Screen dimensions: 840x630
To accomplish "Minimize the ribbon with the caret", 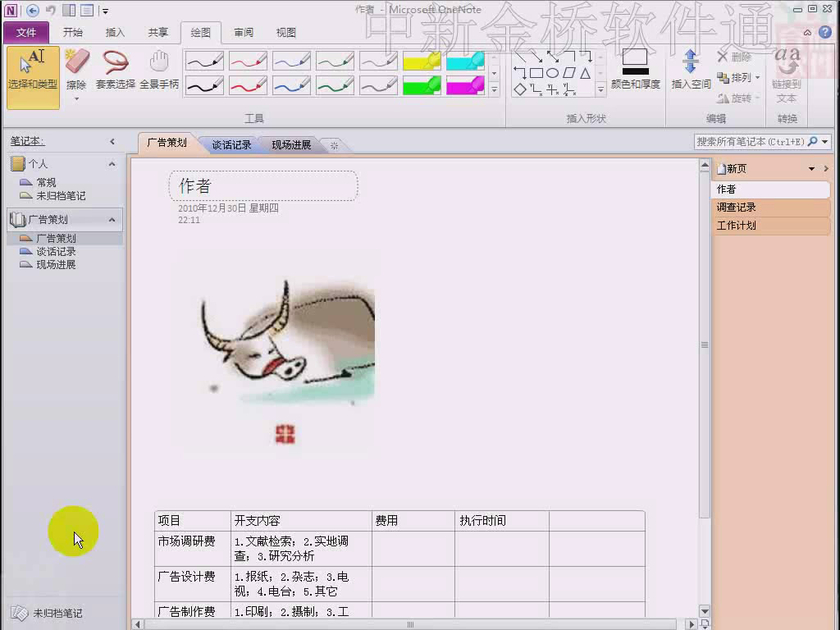I will pyautogui.click(x=807, y=33).
